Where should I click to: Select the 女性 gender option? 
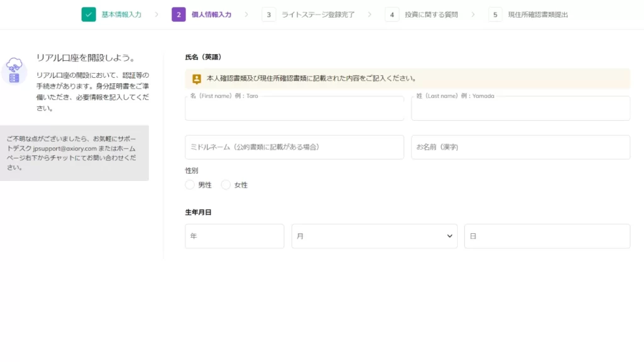226,185
